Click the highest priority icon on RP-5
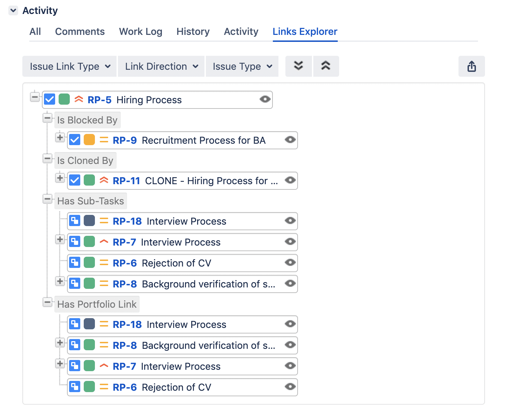515x420 pixels. point(79,99)
